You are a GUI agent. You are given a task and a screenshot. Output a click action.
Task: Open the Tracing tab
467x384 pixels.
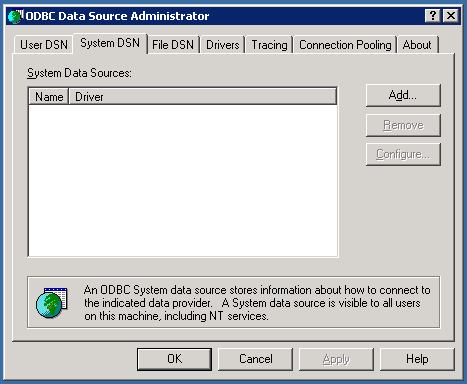269,45
